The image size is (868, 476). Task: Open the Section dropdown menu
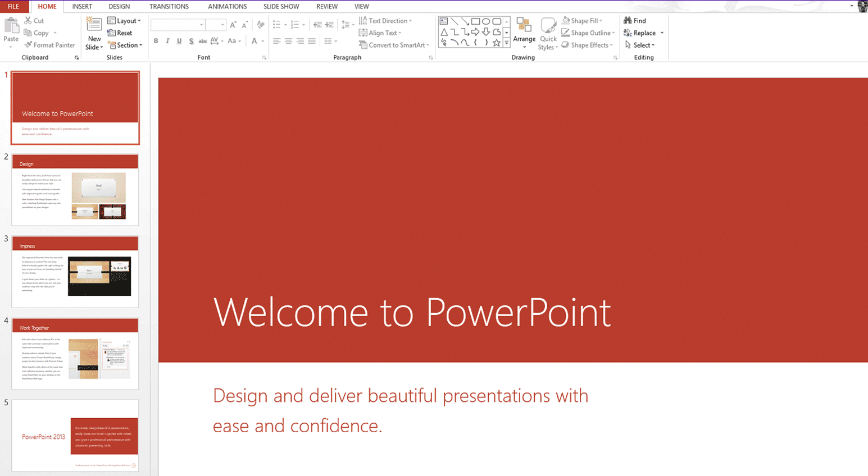click(125, 45)
